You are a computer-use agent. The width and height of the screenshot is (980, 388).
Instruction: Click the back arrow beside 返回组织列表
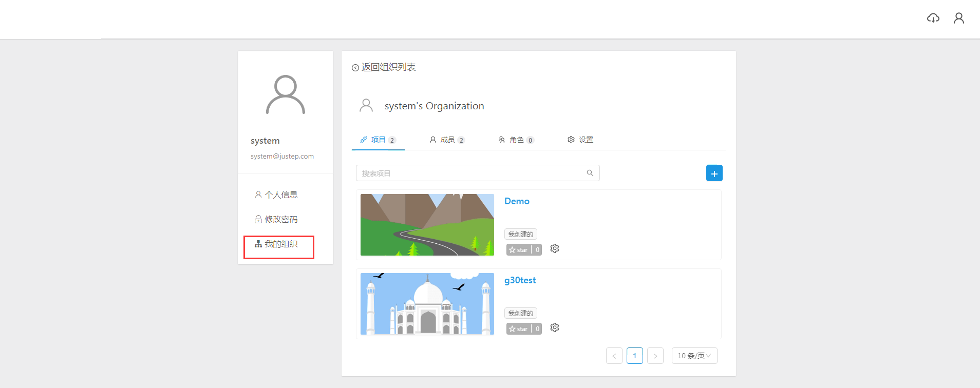click(x=355, y=68)
